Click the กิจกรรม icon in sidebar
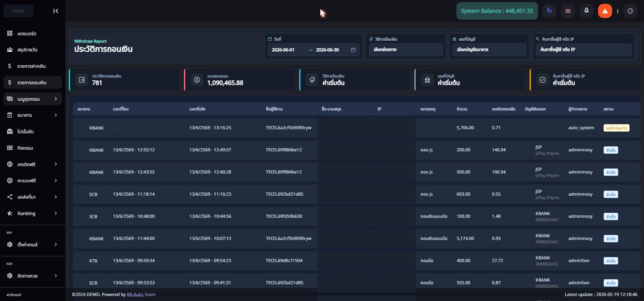Image resolution: width=644 pixels, height=301 pixels. [10, 148]
